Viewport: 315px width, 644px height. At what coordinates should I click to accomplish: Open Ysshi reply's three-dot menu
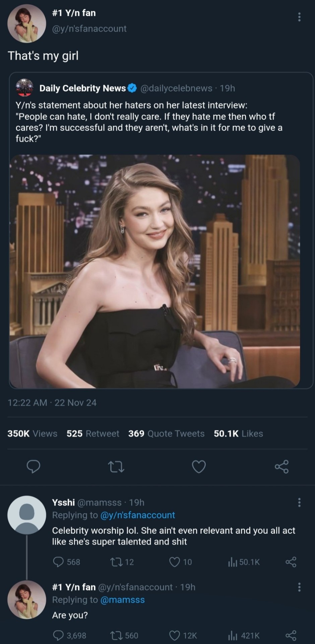point(299,502)
